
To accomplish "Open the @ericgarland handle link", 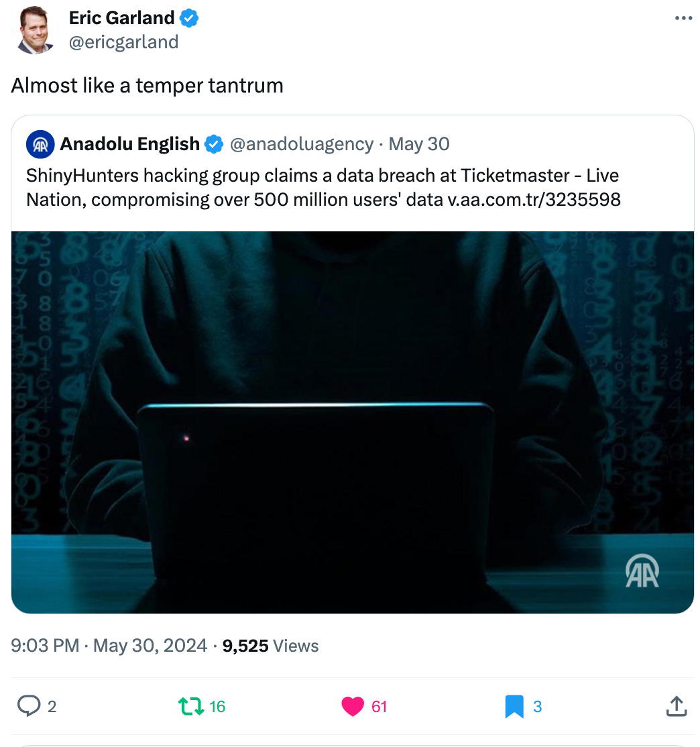I will (123, 42).
